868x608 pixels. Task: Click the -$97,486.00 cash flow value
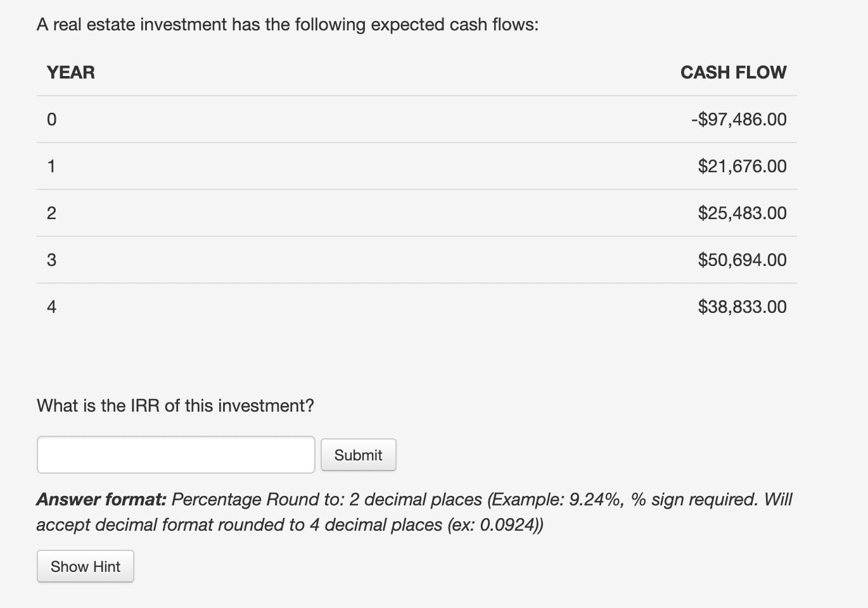pyautogui.click(x=739, y=120)
